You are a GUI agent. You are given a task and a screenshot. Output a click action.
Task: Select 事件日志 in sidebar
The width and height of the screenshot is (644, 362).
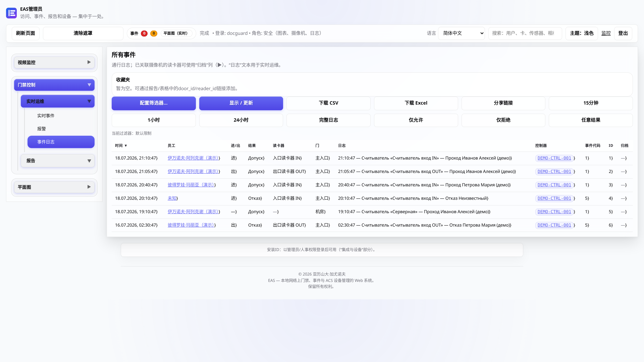coord(61,142)
